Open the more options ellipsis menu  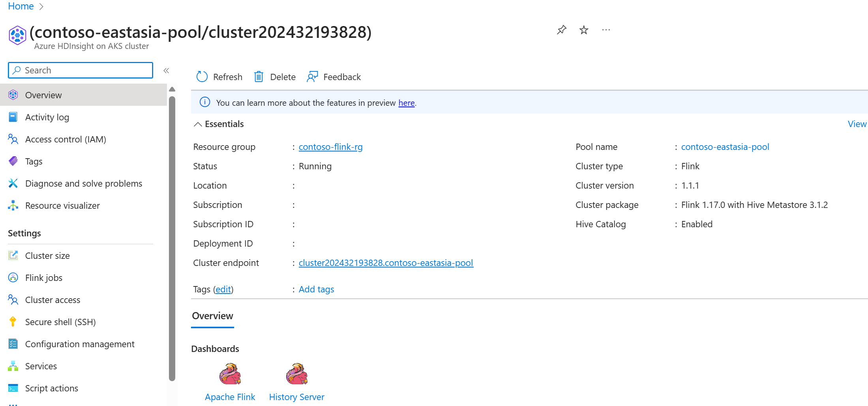[x=606, y=30]
